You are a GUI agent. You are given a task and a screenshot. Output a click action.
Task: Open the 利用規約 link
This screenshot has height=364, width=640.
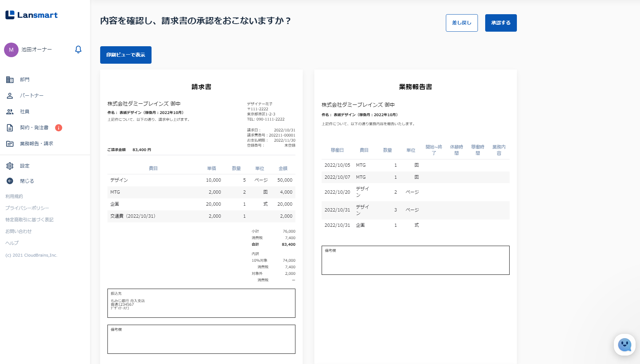[14, 197]
